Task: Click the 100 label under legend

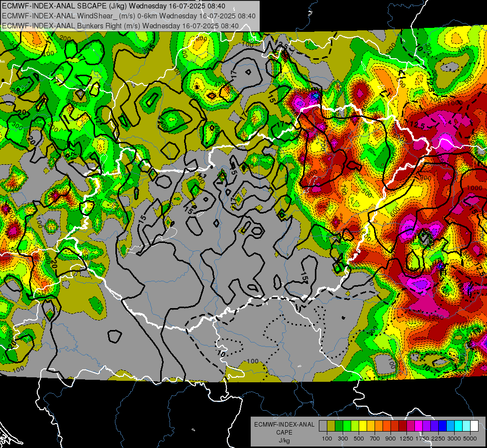Action: pos(327,439)
